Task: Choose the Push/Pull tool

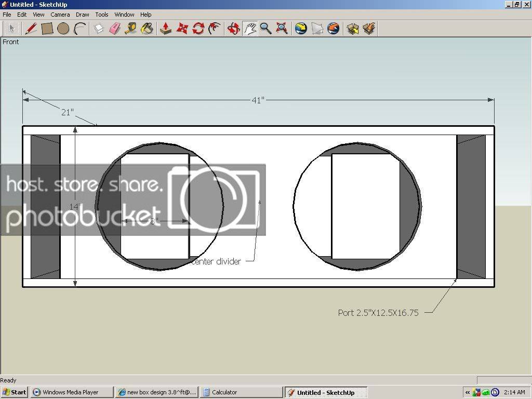Action: [x=166, y=29]
